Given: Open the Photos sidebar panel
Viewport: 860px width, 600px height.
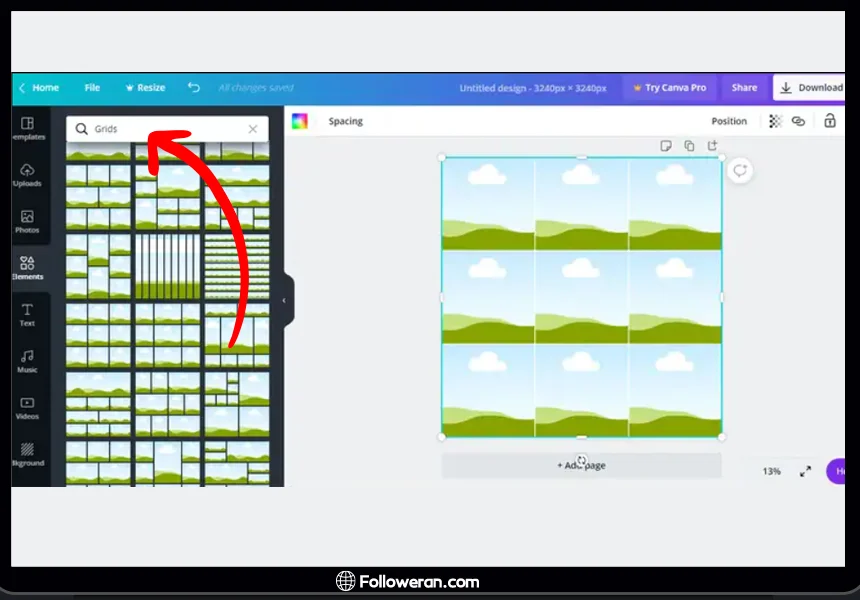Looking at the screenshot, I should coord(27,221).
